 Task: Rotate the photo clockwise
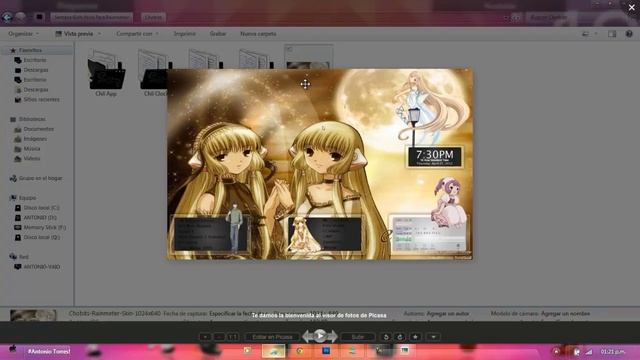[x=400, y=337]
